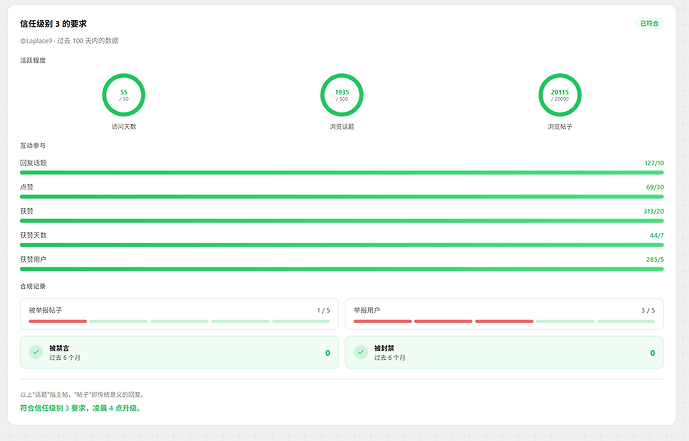Click the 0 count in 被禁言 card
Screen dimensions: 689x441
(327, 353)
